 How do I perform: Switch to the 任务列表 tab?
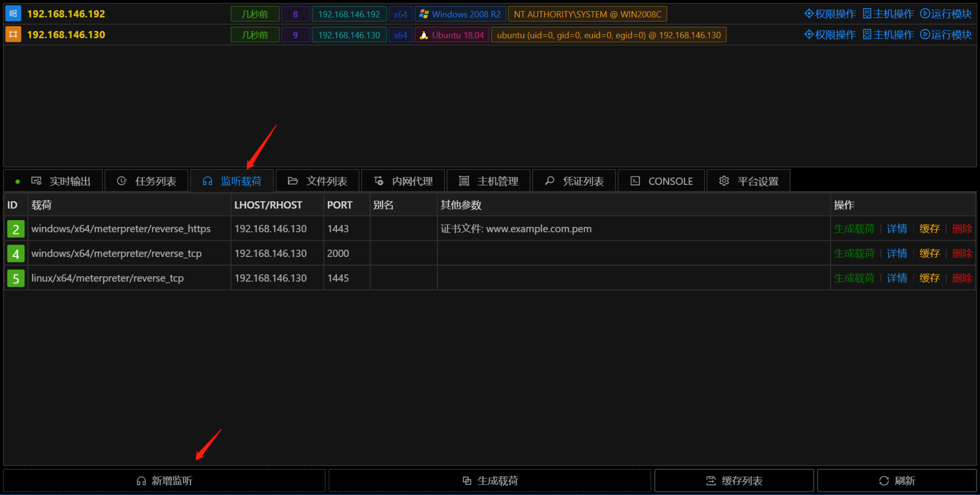[x=146, y=181]
